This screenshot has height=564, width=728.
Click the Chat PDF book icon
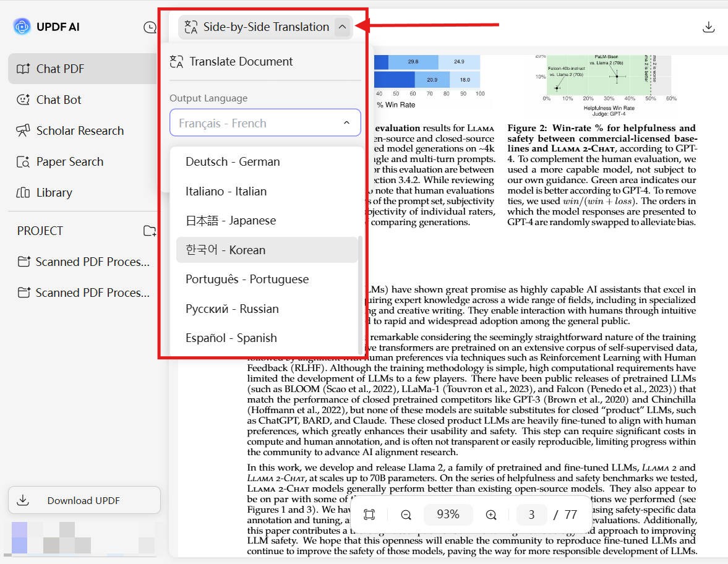point(24,69)
